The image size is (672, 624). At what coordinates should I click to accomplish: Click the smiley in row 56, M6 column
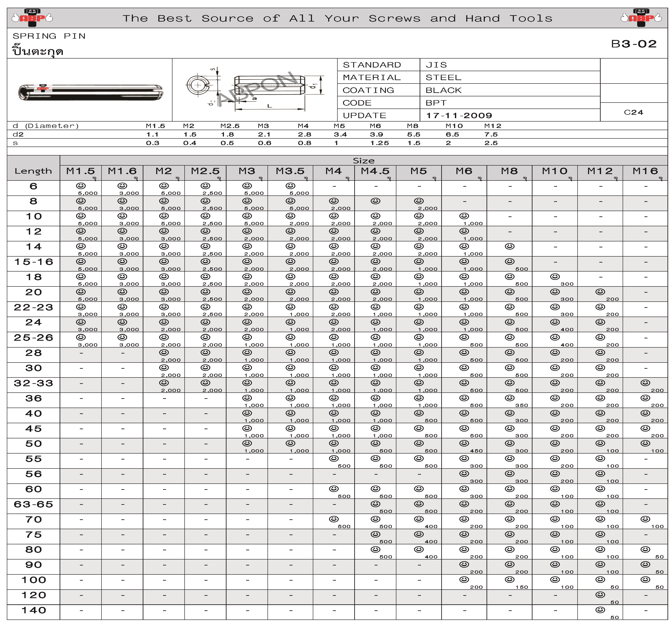pyautogui.click(x=464, y=473)
